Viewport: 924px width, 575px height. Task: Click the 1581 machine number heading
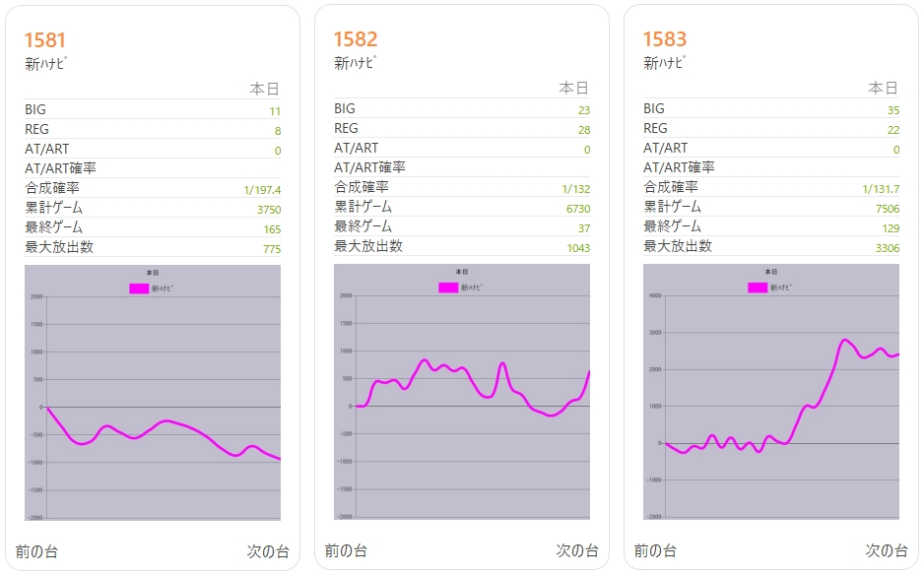coord(45,40)
